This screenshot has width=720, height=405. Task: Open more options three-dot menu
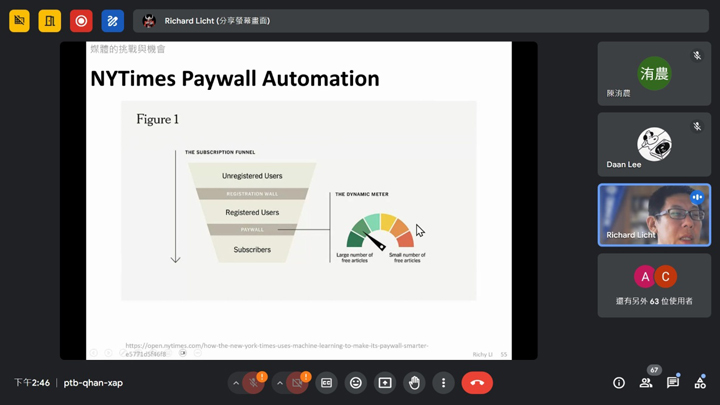coord(443,382)
